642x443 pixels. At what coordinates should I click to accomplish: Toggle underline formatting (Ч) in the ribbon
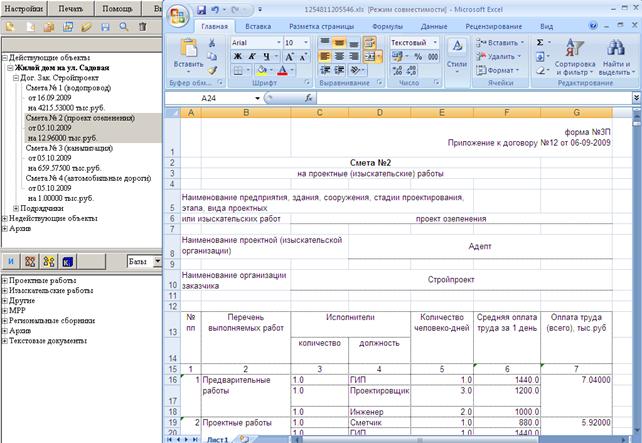(x=267, y=57)
